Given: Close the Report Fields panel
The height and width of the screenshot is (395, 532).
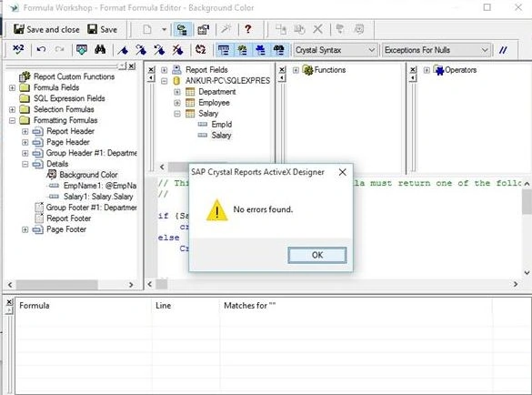Looking at the screenshot, I should tap(151, 70).
